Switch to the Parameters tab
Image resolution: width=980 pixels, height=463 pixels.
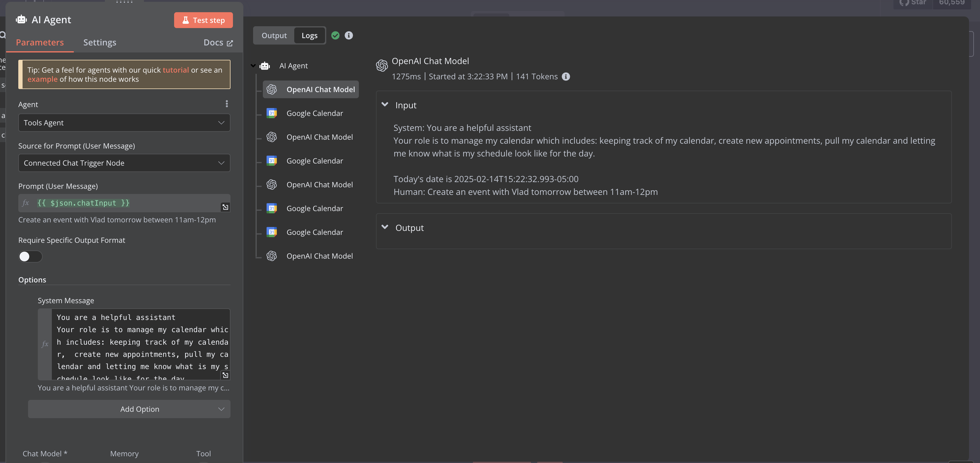click(x=40, y=42)
